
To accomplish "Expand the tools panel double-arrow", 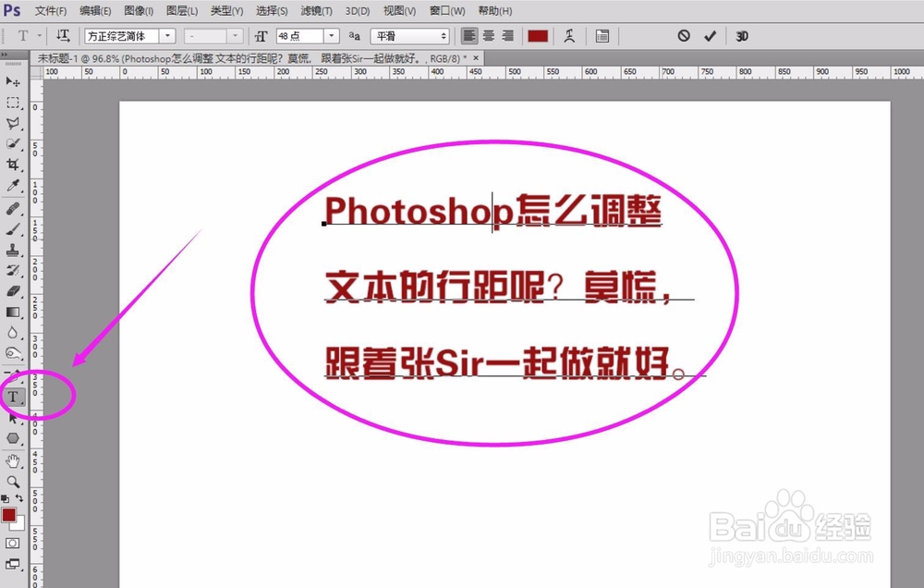I will tap(5, 55).
